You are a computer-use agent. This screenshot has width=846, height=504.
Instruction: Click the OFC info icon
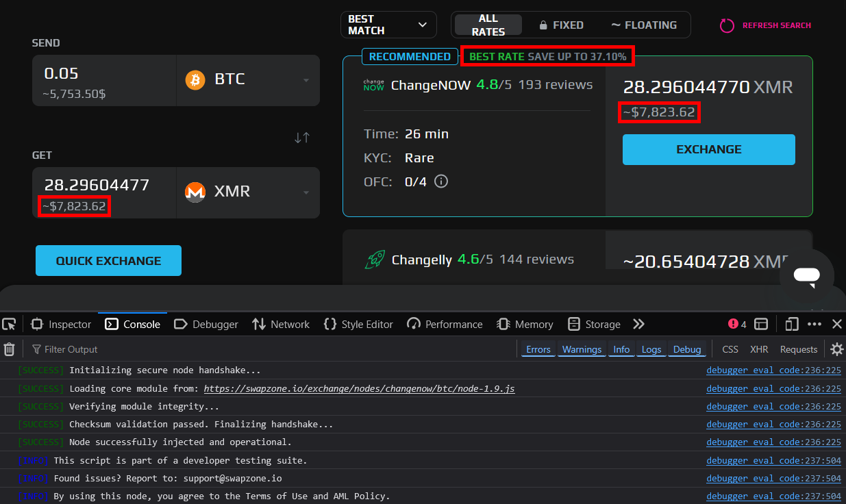click(441, 181)
